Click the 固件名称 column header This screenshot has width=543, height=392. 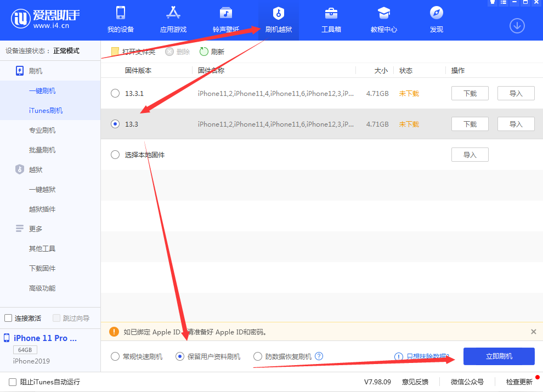[x=211, y=71]
